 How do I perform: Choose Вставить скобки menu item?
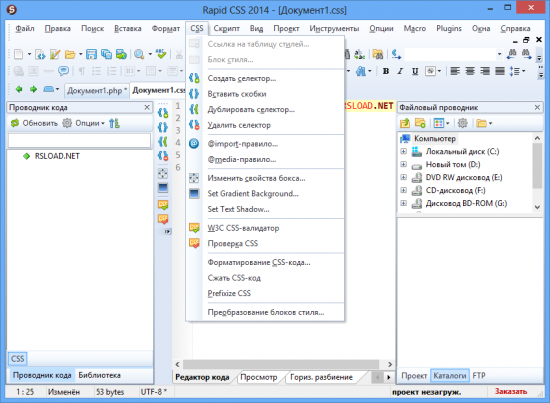[265, 94]
